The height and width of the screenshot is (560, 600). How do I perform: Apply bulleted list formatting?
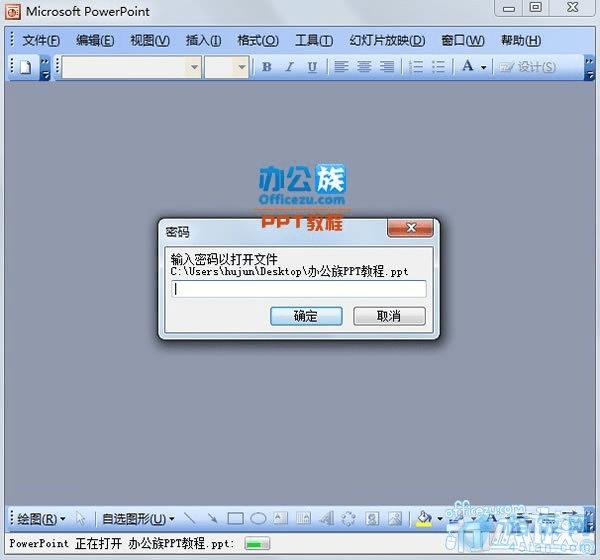click(439, 67)
